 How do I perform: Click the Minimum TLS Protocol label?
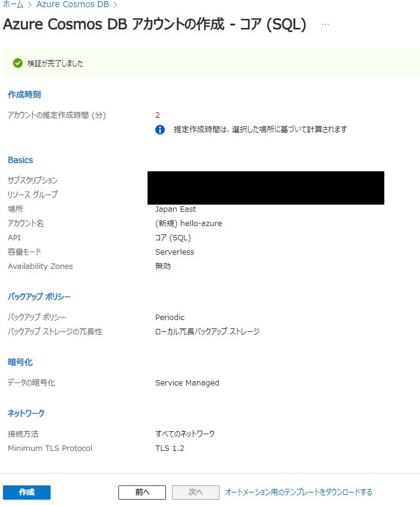(50, 448)
